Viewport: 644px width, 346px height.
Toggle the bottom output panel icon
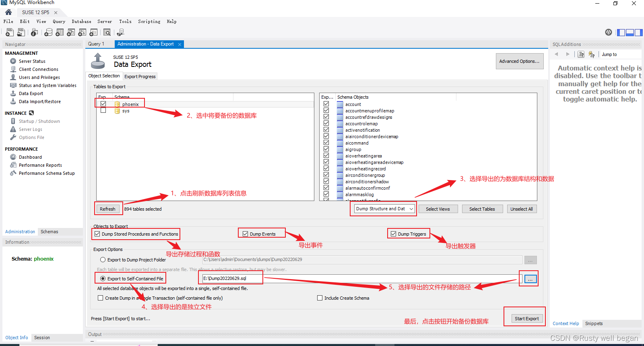pos(630,33)
